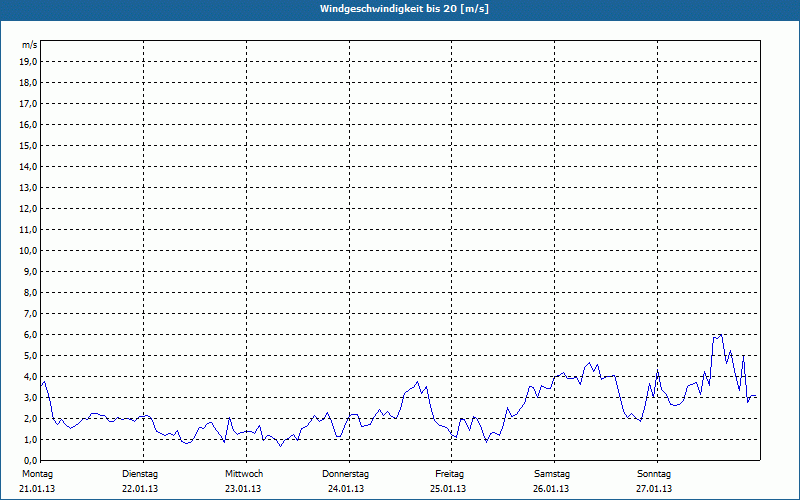This screenshot has height=500, width=800.
Task: Click the 9,0 y-axis label
Action: pos(30,271)
